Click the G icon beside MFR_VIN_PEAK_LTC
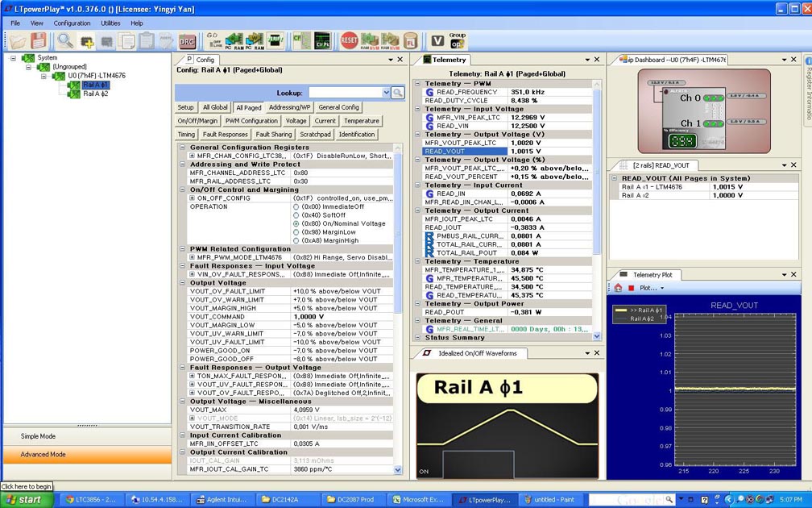The height and width of the screenshot is (508, 812). pos(429,118)
